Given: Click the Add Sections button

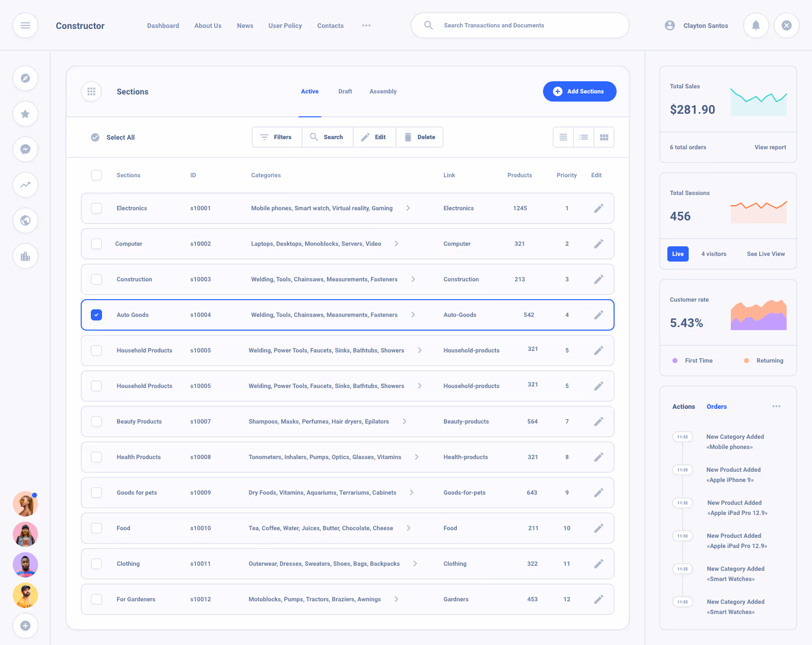Looking at the screenshot, I should coord(580,91).
